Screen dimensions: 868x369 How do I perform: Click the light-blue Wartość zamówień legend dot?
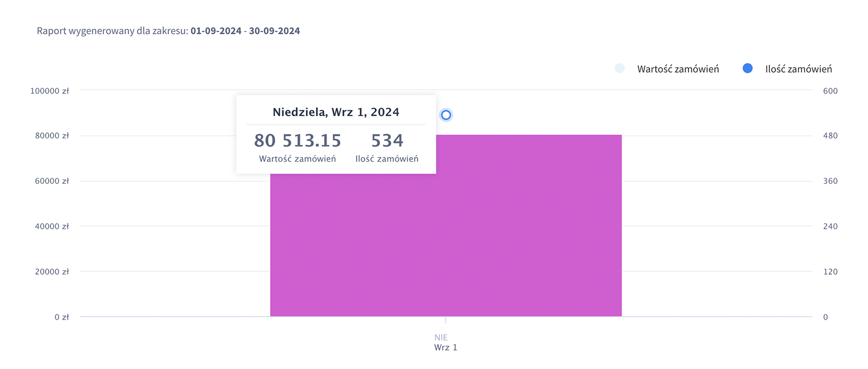(620, 68)
